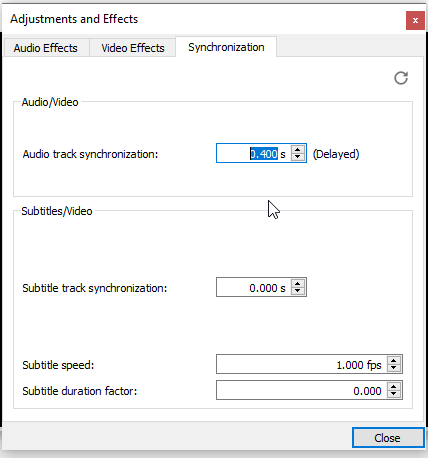Image resolution: width=428 pixels, height=458 pixels.
Task: Click the Close button at bottom
Action: tap(388, 438)
